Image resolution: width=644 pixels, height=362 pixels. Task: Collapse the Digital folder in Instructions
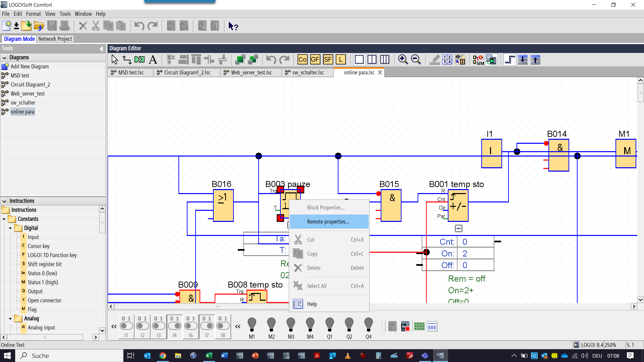pyautogui.click(x=10, y=228)
